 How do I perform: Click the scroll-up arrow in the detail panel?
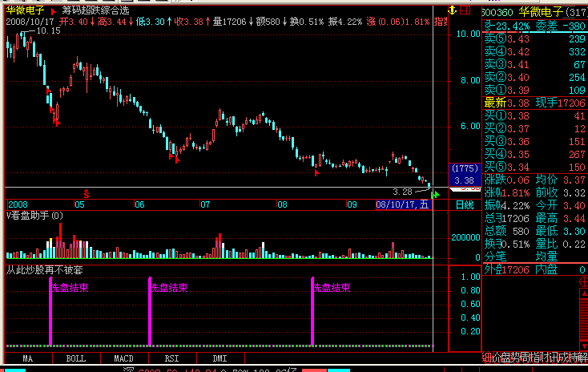tap(584, 293)
